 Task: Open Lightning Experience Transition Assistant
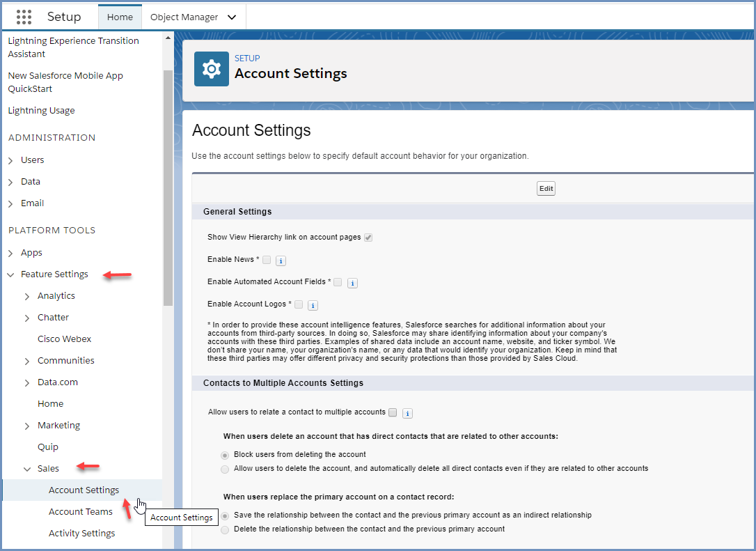click(x=73, y=47)
